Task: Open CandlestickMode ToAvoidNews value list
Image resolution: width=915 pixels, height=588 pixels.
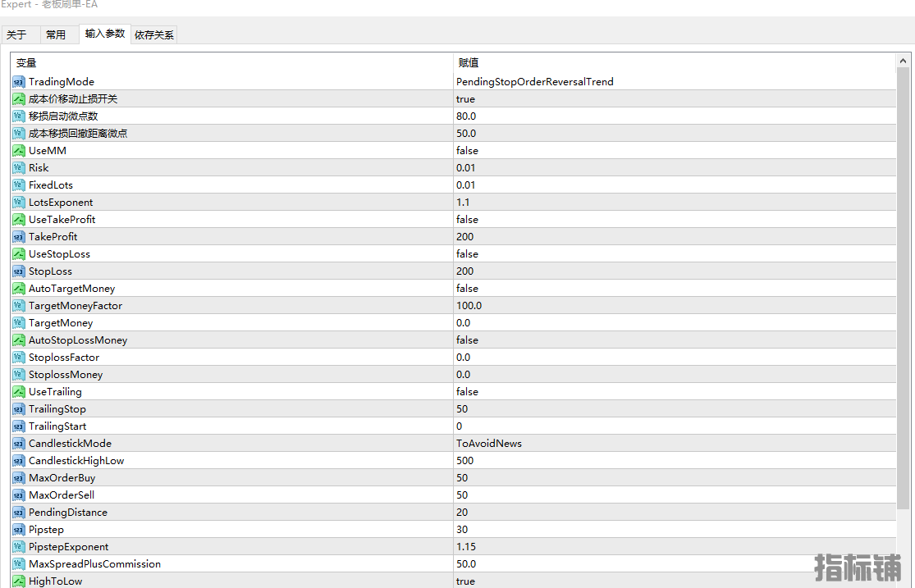Action: 675,444
